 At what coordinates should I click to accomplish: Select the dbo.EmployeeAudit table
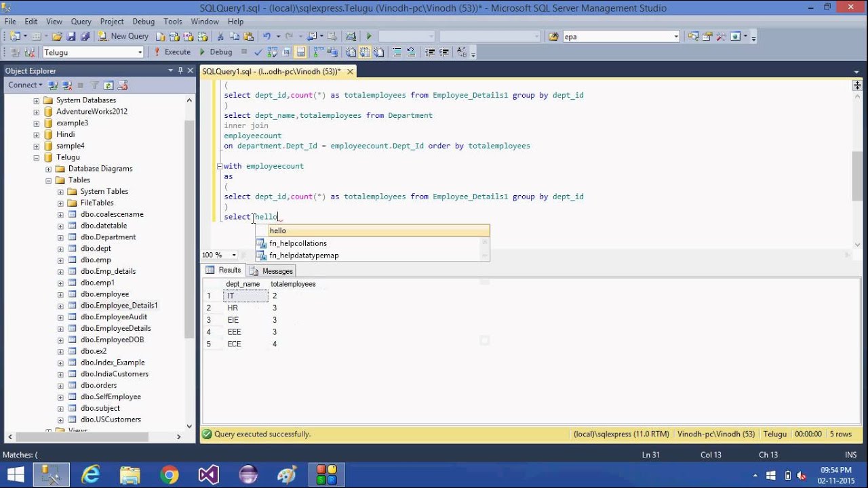114,317
